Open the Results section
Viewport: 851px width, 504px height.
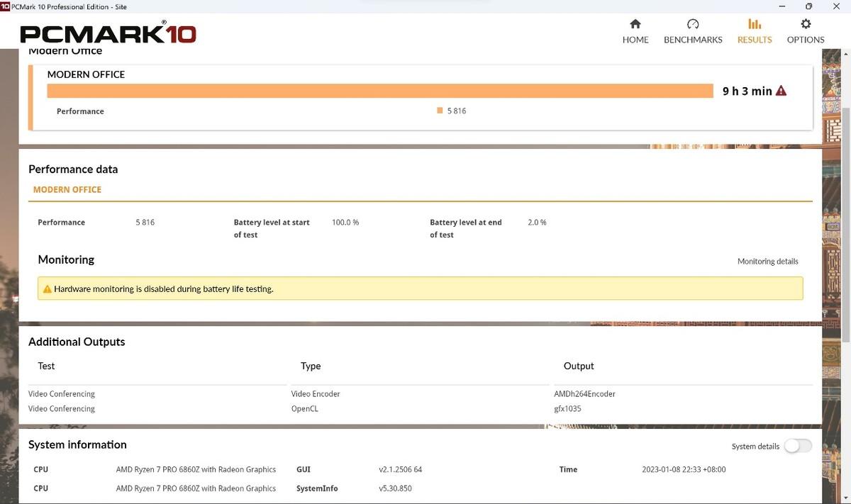(755, 31)
